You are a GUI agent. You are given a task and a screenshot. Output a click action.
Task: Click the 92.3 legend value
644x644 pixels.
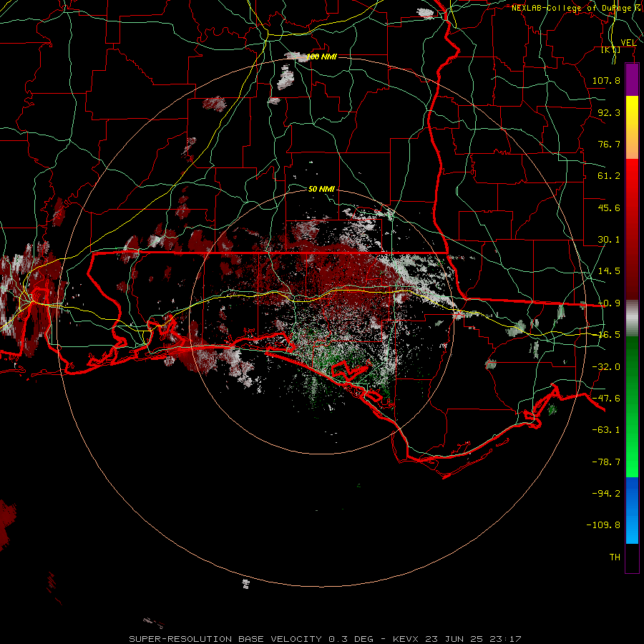[x=609, y=112]
